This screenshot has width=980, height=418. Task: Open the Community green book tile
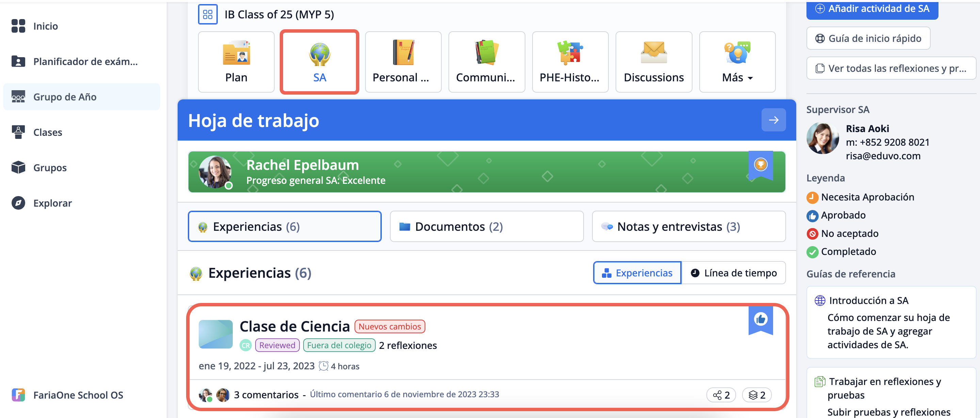pos(486,62)
